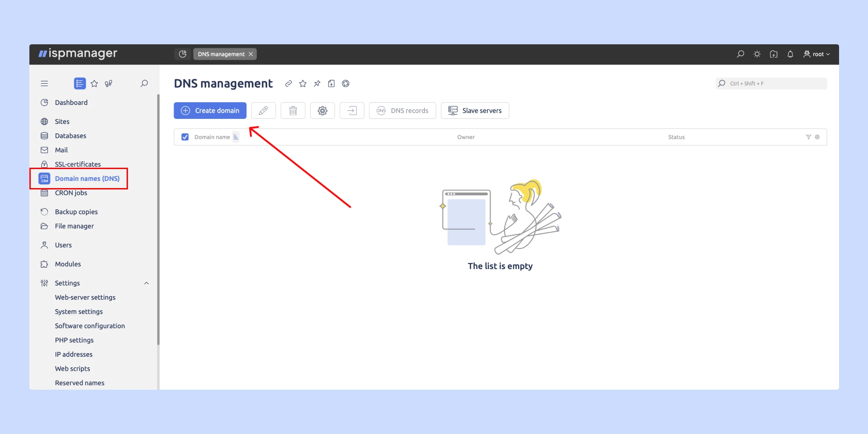Open Software configuration
Viewport: 868px width, 434px height.
pyautogui.click(x=90, y=326)
